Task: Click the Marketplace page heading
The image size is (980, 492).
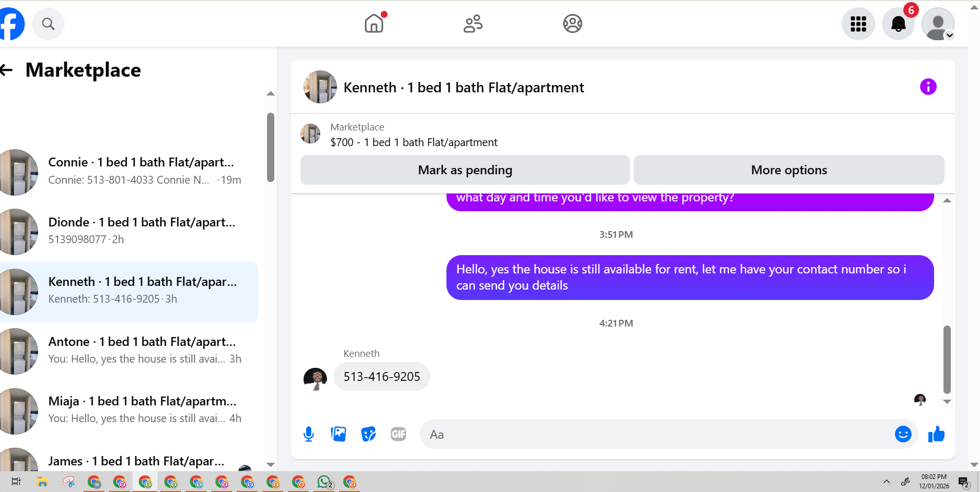Action: (83, 70)
